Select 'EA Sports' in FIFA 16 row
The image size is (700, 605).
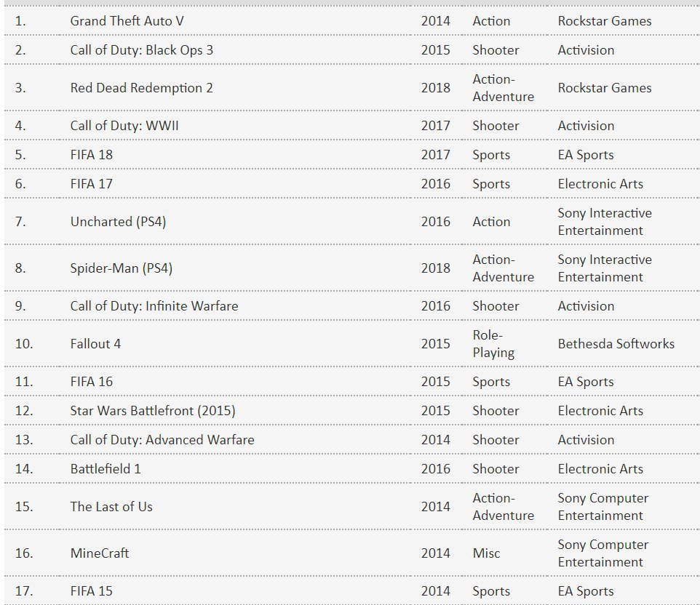(586, 382)
